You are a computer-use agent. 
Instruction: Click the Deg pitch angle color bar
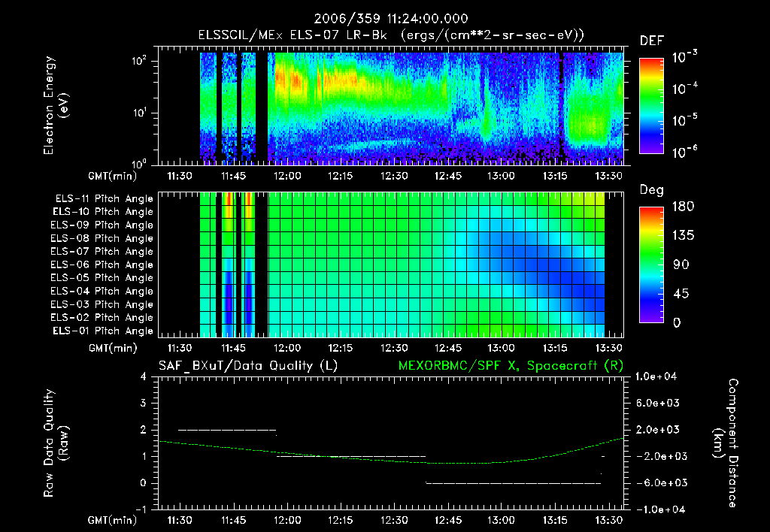pos(652,264)
